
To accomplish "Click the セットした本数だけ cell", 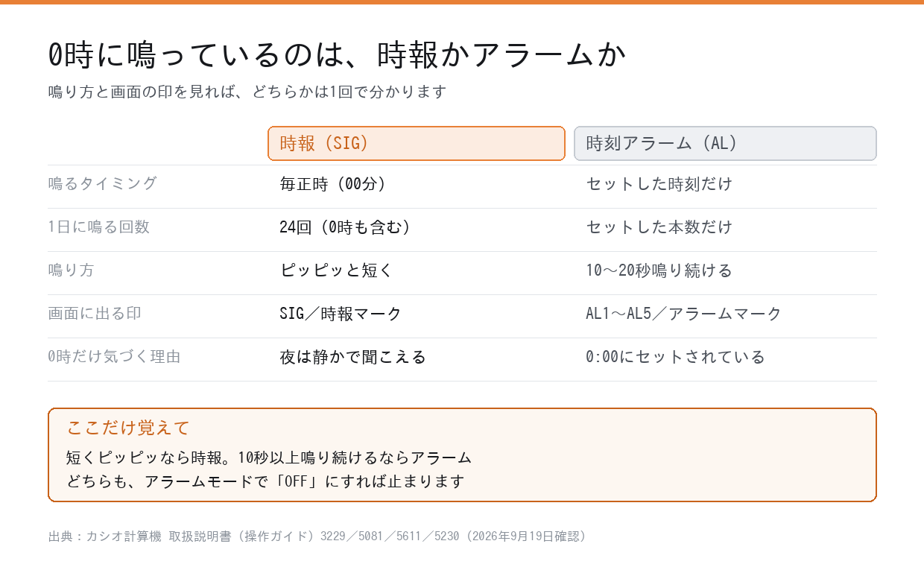I will point(659,227).
